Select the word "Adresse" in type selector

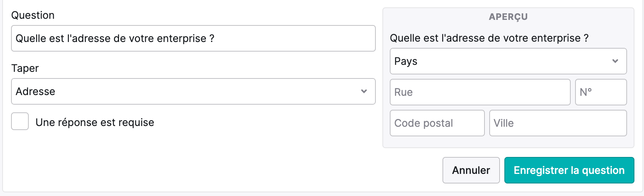tap(35, 91)
